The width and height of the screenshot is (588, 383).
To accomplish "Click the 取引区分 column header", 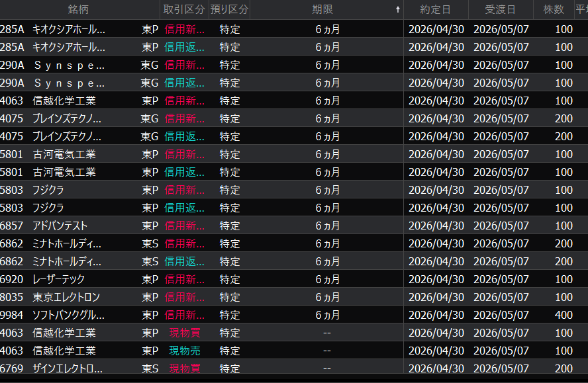I will 183,10.
